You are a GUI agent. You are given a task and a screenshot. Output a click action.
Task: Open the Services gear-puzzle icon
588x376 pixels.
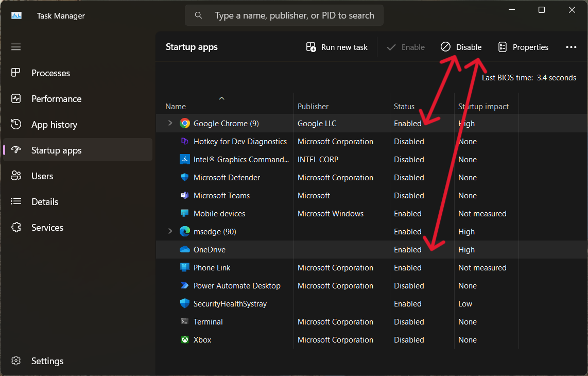coord(16,228)
